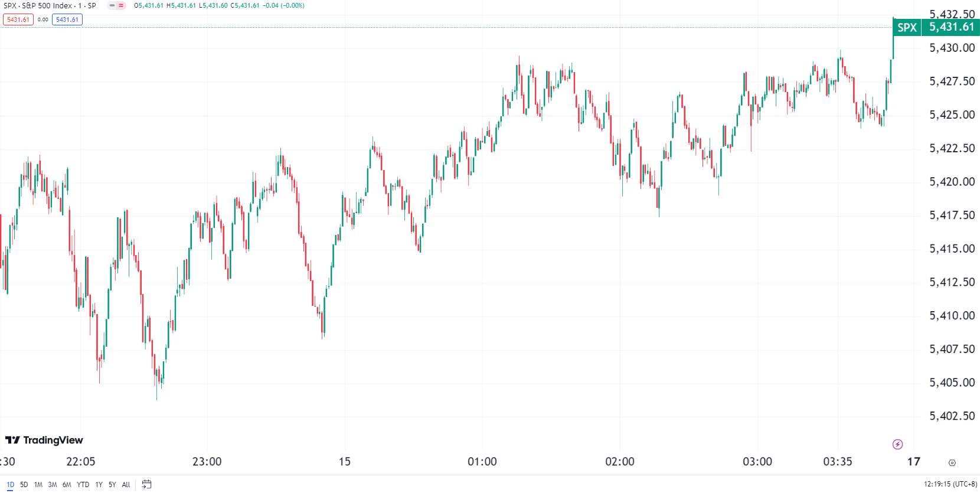Click the SPX price label on the price axis

(x=936, y=27)
